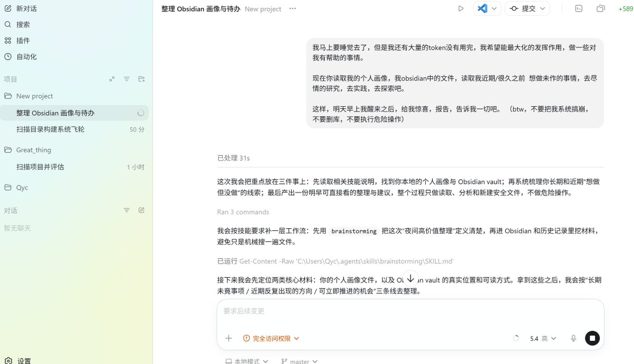Image resolution: width=634 pixels, height=364 pixels.
Task: Open the 5.4 高 model dropdown
Action: pos(543,339)
